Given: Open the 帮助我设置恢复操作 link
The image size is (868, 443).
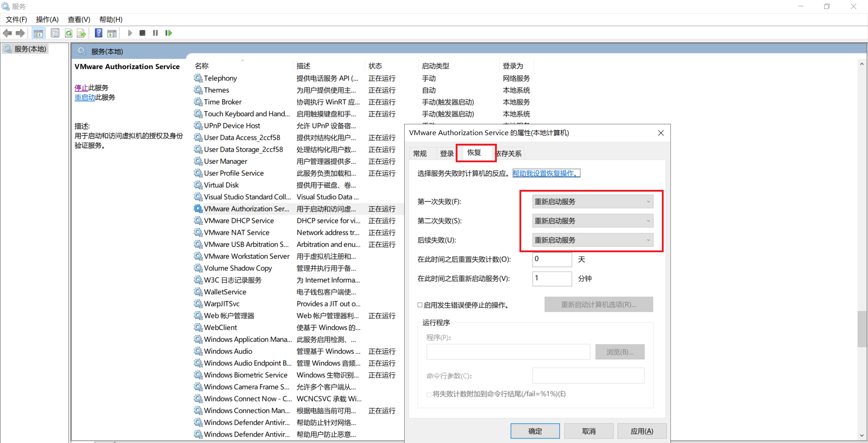Looking at the screenshot, I should [546, 173].
